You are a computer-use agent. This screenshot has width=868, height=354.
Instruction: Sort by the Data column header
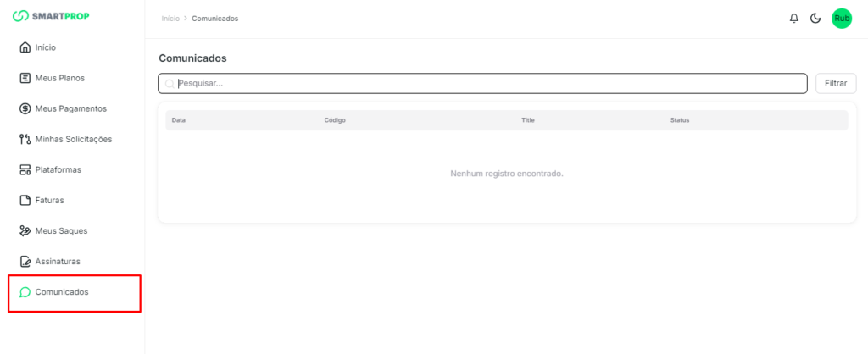tap(179, 120)
